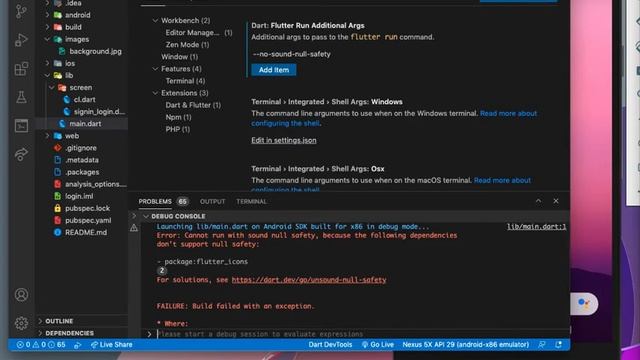Click Add Item button

pos(274,70)
